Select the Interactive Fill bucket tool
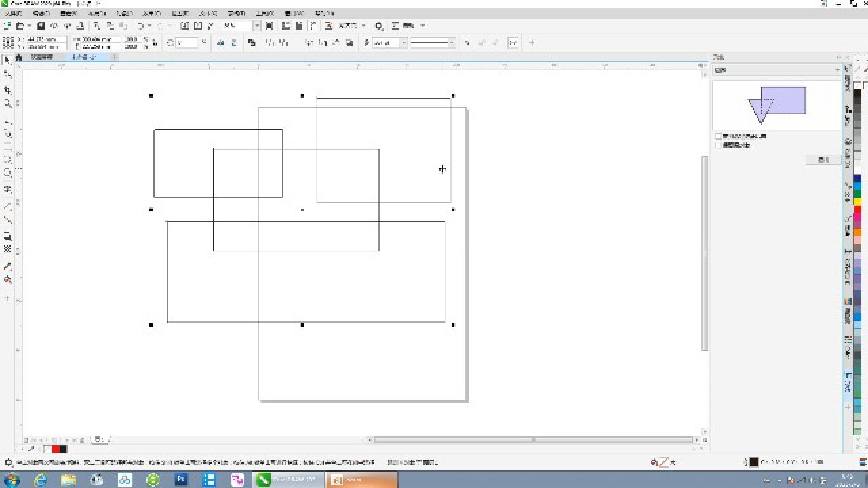This screenshot has height=488, width=868. point(8,280)
